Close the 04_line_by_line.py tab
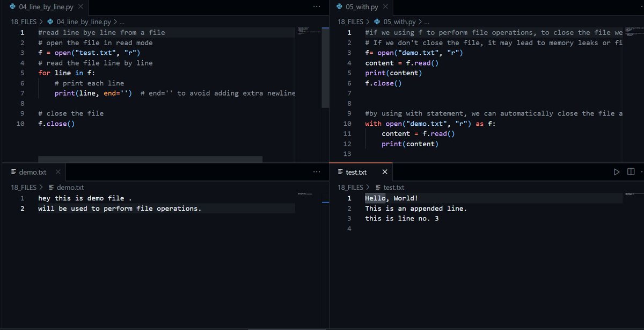 point(80,6)
